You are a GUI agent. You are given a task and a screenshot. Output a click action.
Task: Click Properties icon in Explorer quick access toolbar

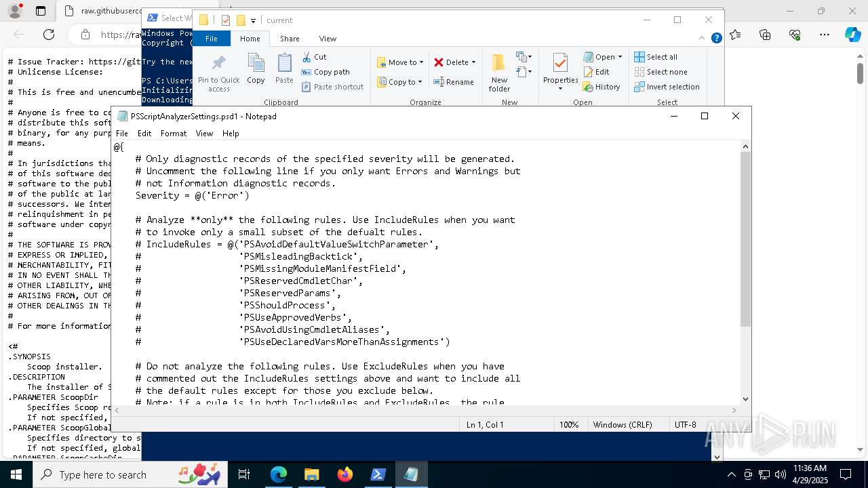(226, 20)
